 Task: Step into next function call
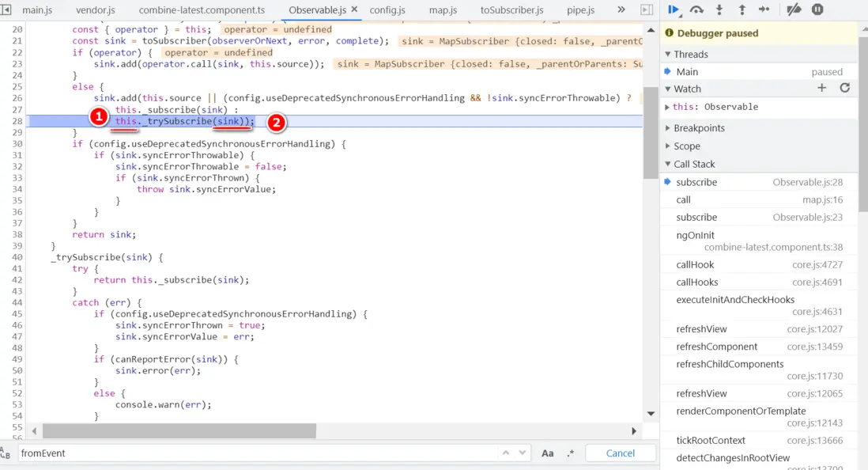pos(719,9)
